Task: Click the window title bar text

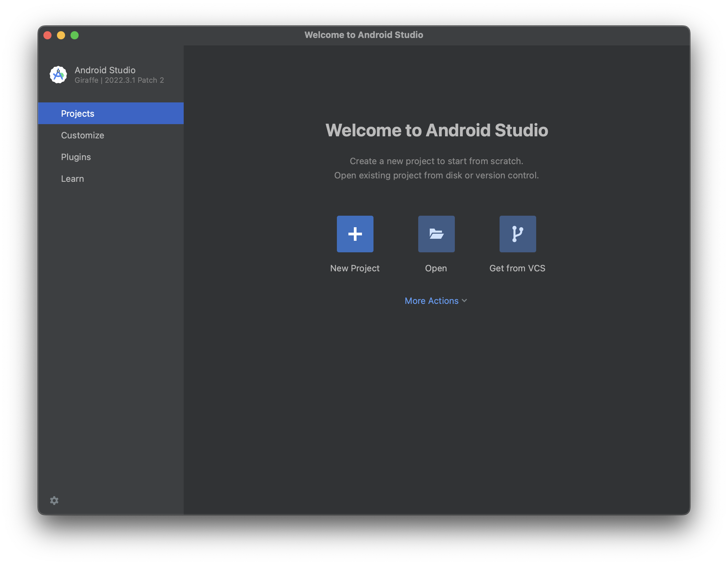Action: pos(364,35)
